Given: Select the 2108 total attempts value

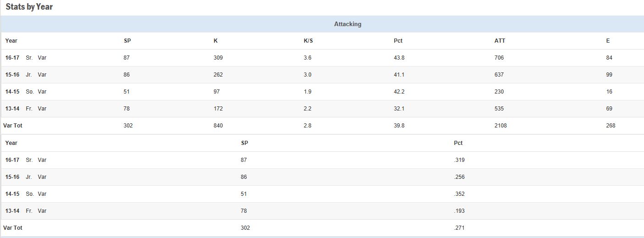Looking at the screenshot, I should coord(501,126).
